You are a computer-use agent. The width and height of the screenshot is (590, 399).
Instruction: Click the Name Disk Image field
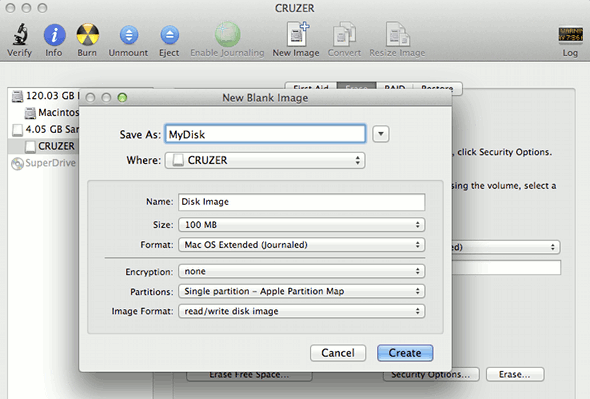pos(301,202)
